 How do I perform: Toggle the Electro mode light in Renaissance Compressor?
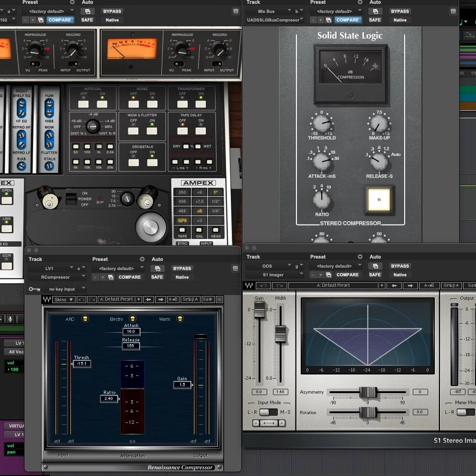click(x=133, y=318)
